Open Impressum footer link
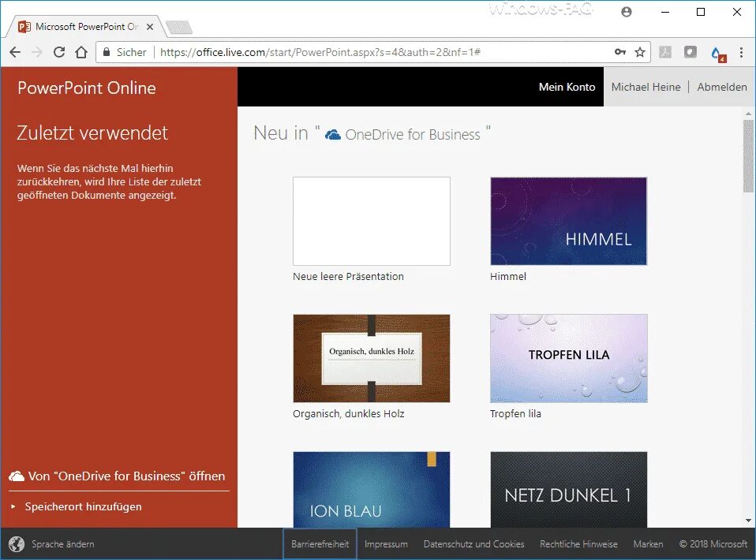756x560 pixels. (386, 544)
